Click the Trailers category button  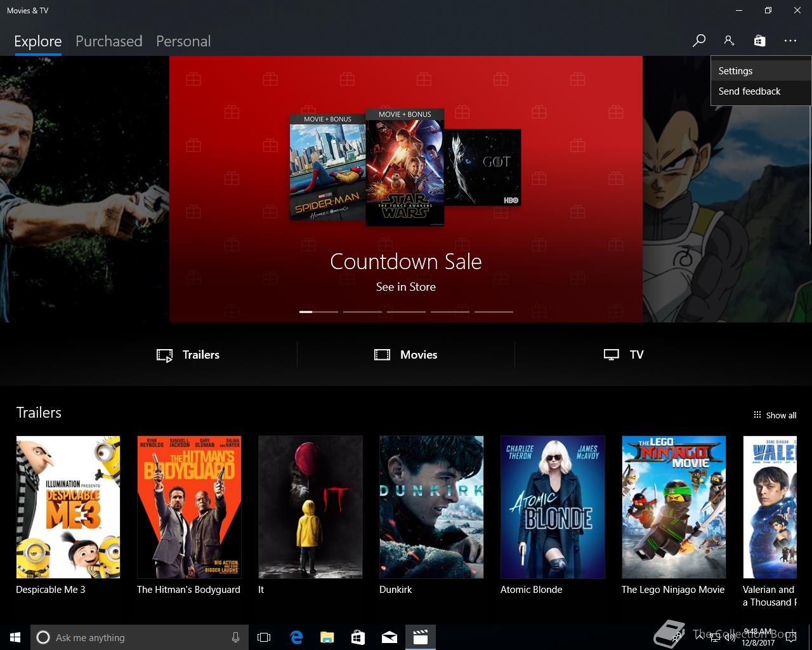[x=188, y=355]
